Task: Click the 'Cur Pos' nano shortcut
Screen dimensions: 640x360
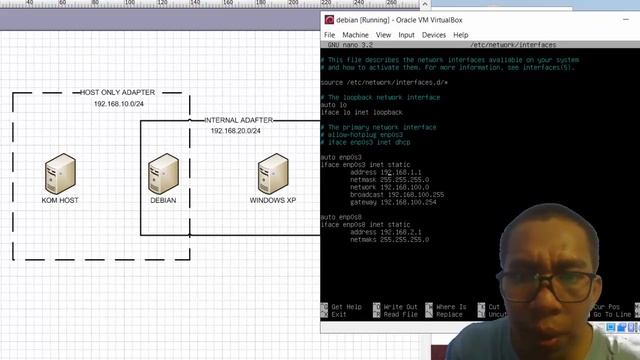Action: pyautogui.click(x=607, y=307)
